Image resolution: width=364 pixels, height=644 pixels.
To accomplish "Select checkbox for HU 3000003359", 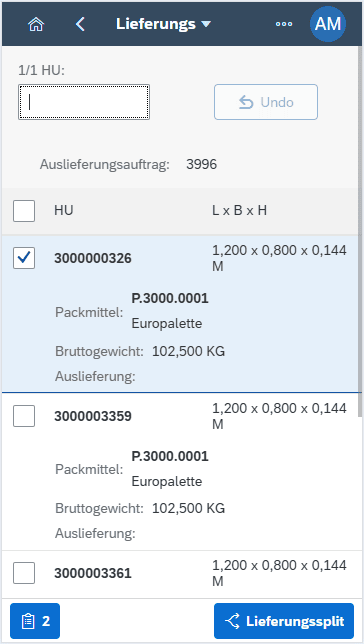I will coord(24,416).
